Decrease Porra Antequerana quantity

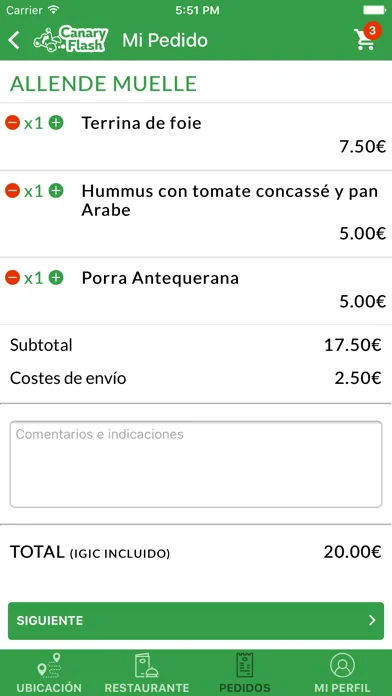click(x=12, y=278)
